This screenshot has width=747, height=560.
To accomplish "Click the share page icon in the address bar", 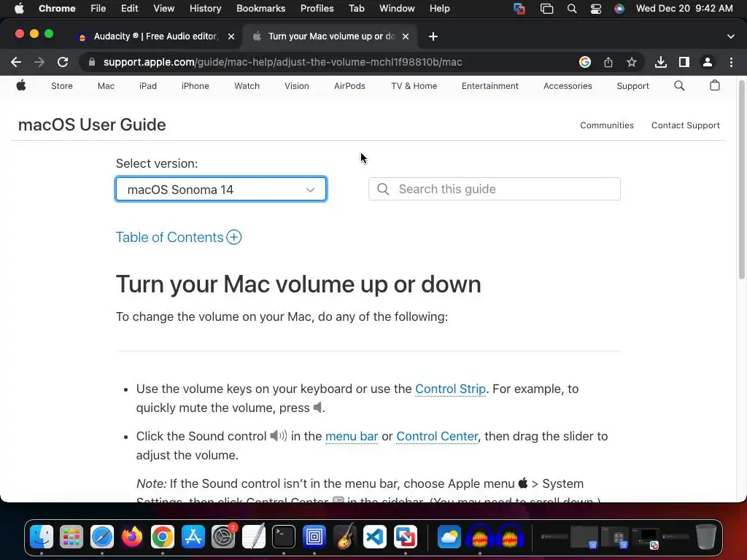I will pyautogui.click(x=608, y=62).
